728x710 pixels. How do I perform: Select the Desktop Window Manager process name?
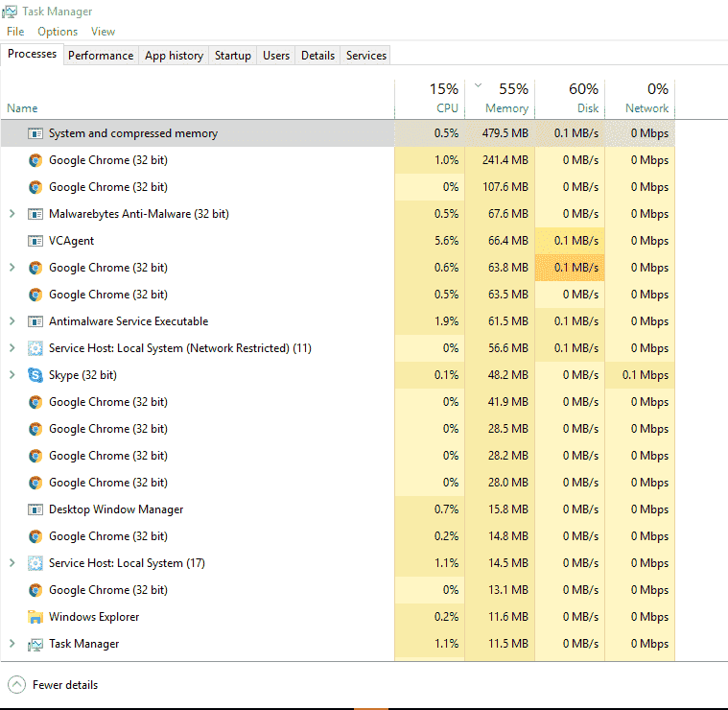tap(116, 509)
